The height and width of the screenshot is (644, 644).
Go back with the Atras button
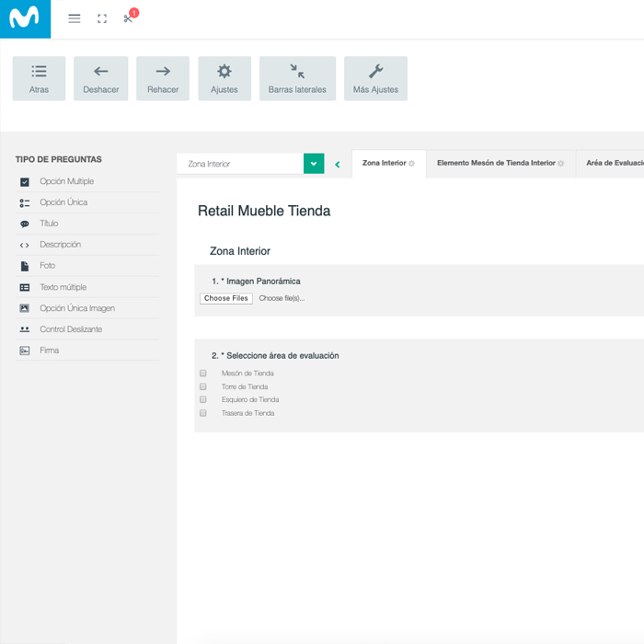coord(39,78)
